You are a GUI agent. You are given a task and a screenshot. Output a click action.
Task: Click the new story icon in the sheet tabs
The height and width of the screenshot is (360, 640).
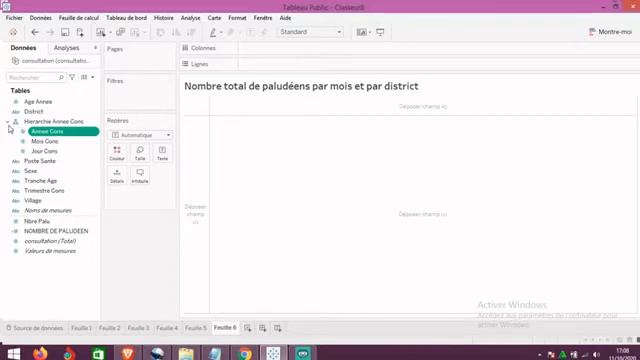[278, 328]
